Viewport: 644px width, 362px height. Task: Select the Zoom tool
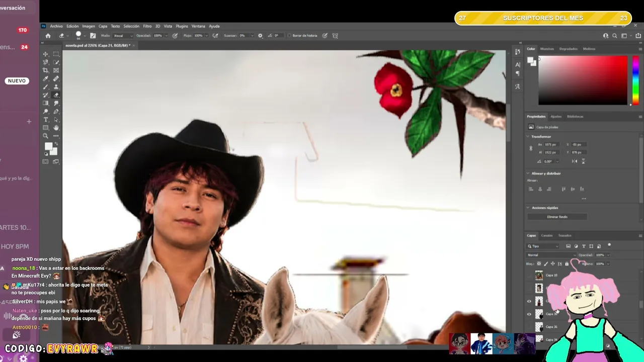(46, 136)
